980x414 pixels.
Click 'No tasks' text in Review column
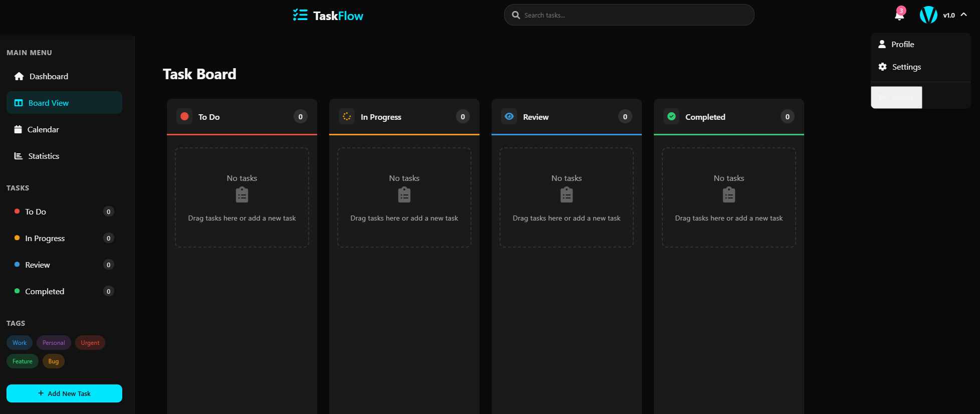click(567, 178)
